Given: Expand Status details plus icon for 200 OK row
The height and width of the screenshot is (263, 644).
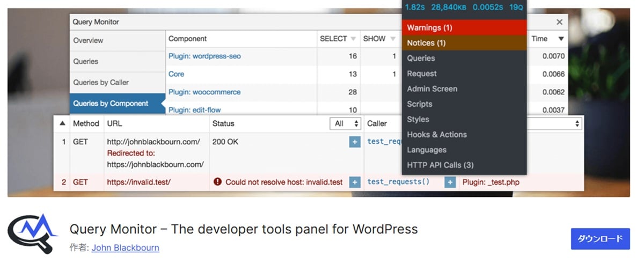Looking at the screenshot, I should tap(354, 142).
